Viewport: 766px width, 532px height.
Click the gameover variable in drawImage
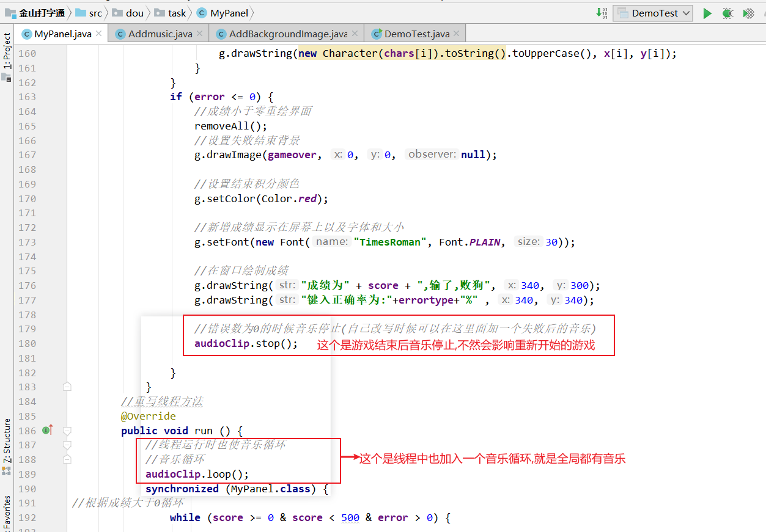pyautogui.click(x=292, y=155)
